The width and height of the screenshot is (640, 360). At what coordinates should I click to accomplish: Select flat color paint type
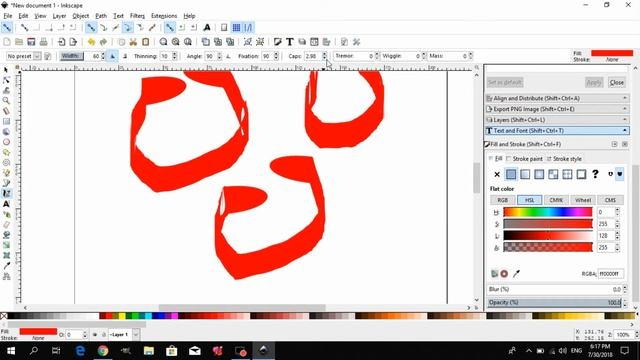click(x=511, y=174)
